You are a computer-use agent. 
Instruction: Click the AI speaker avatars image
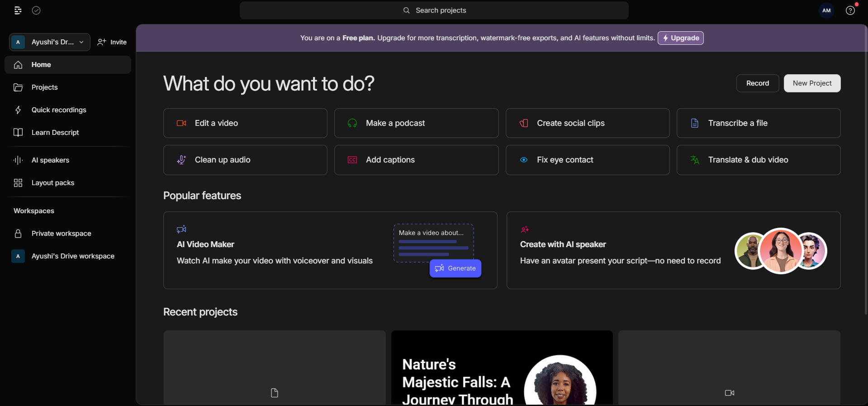(781, 251)
